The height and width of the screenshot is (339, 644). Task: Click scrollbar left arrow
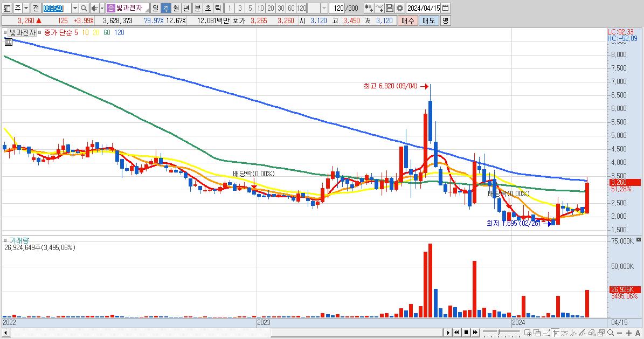click(x=6, y=333)
